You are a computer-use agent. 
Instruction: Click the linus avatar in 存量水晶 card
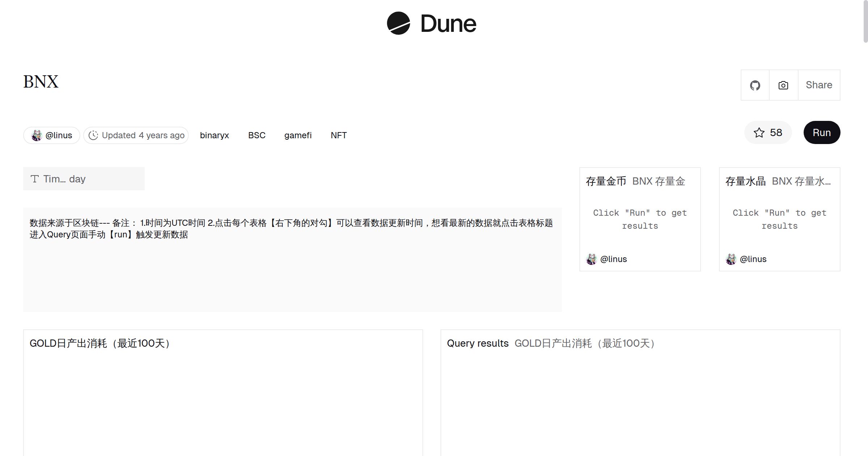point(731,259)
